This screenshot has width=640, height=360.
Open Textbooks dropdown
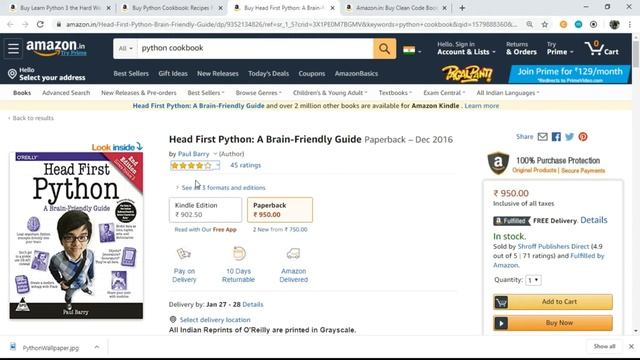pyautogui.click(x=395, y=93)
